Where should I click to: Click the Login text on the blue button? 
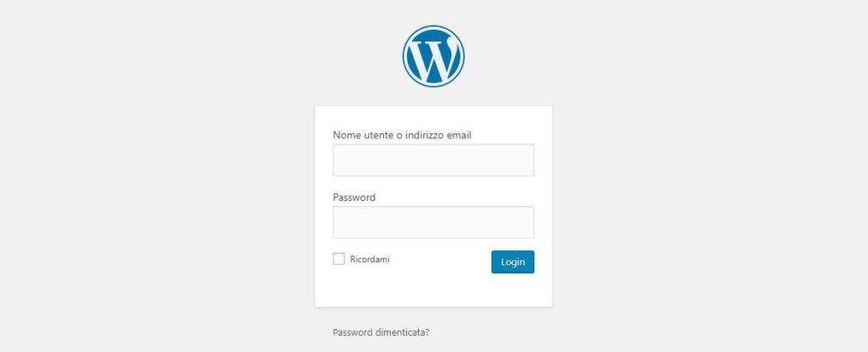tap(513, 261)
